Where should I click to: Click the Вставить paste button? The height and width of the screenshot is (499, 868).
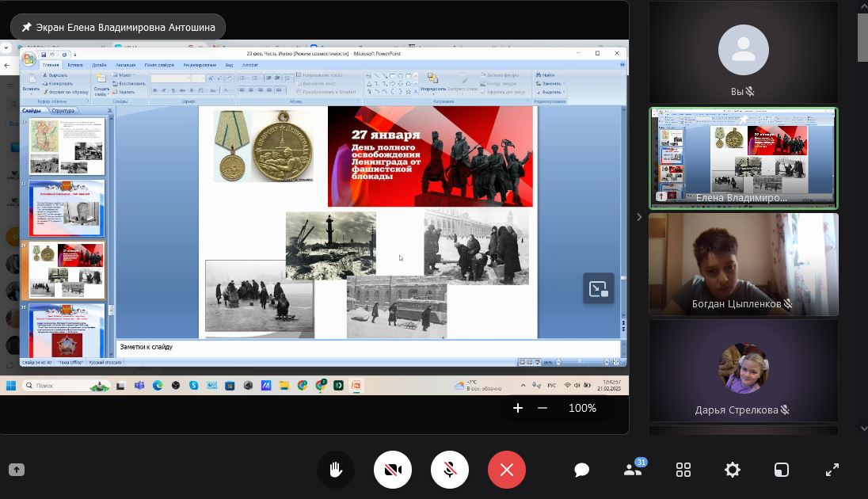[x=31, y=83]
